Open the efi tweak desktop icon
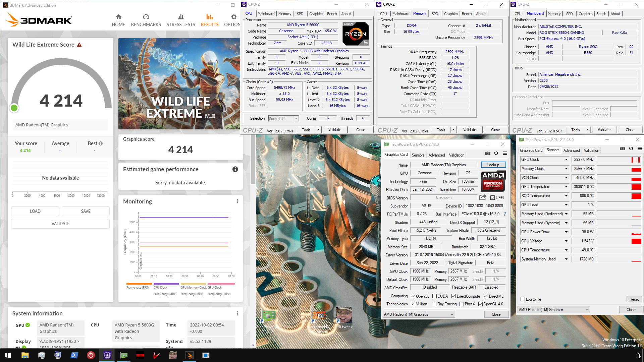644x362 pixels. click(344, 318)
